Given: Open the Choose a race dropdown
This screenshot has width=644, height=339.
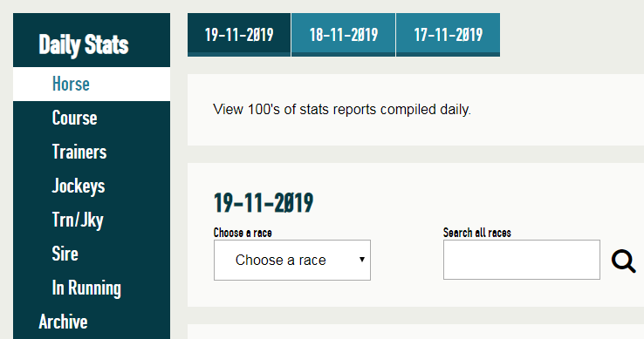Looking at the screenshot, I should pyautogui.click(x=292, y=261).
